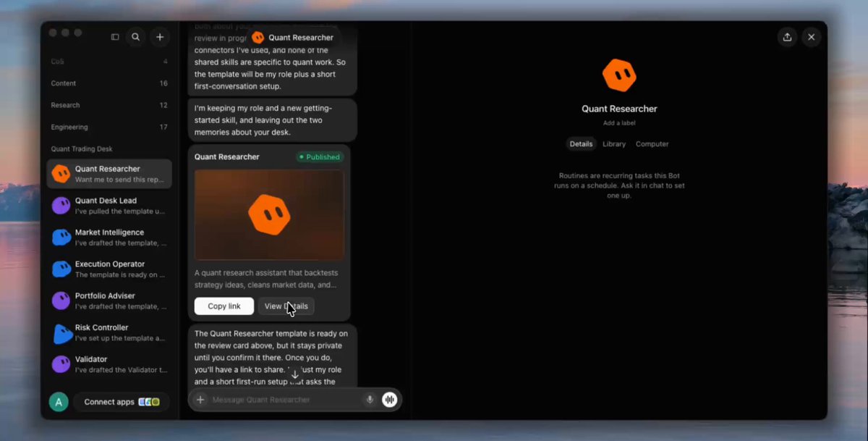Click the View Details button

(286, 306)
